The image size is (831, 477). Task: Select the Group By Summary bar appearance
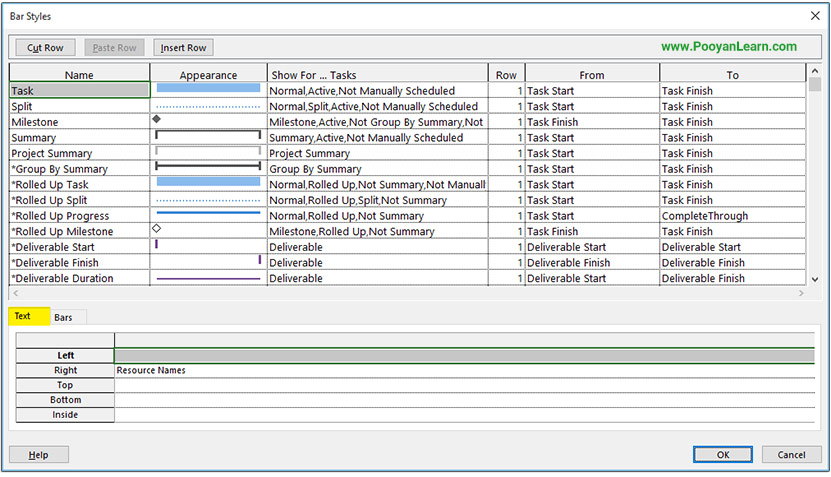[x=208, y=168]
